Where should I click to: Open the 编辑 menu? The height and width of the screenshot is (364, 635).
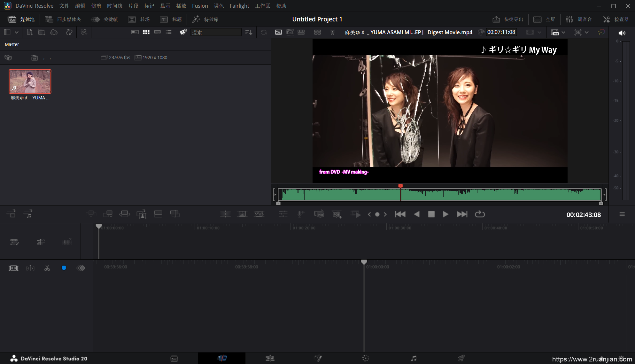coord(80,6)
